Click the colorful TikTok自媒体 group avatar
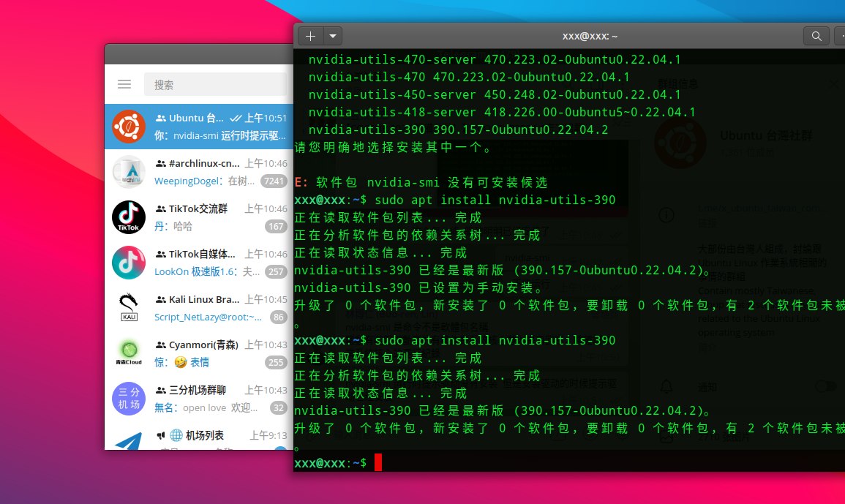 pos(129,263)
